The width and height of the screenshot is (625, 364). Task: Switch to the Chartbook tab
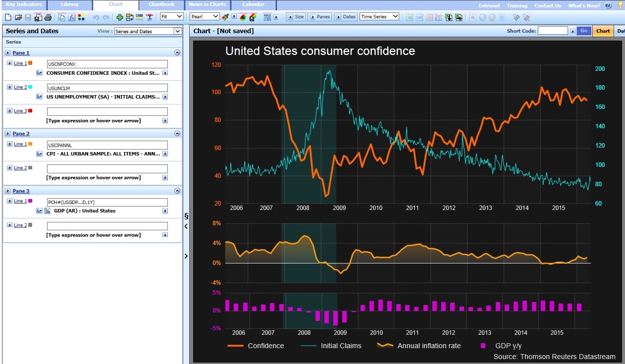click(161, 5)
